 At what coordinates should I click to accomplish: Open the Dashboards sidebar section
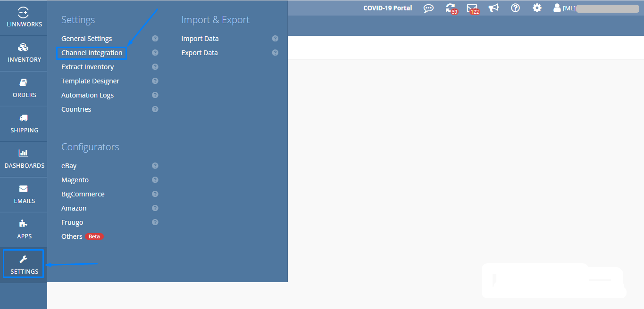24,159
